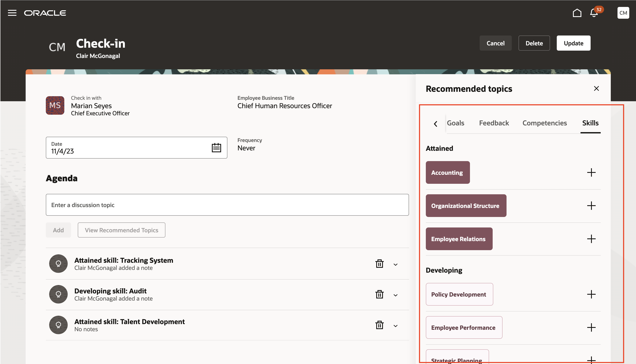
Task: Select the Accounting skill chip
Action: (448, 172)
